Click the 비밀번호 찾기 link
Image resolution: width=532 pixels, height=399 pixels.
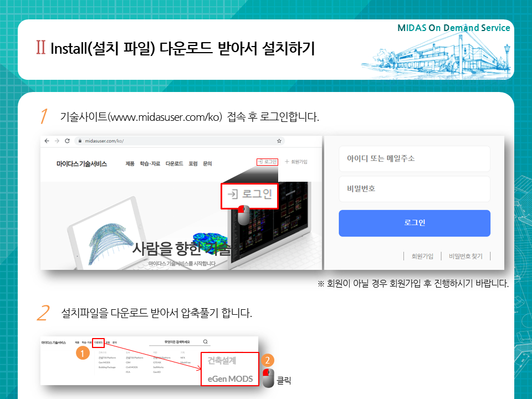(465, 256)
